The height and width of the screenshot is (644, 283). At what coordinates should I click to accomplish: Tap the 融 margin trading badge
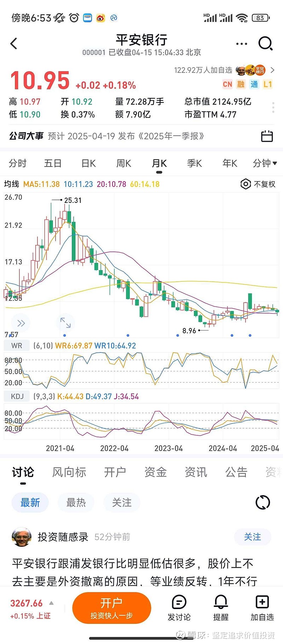click(x=241, y=84)
